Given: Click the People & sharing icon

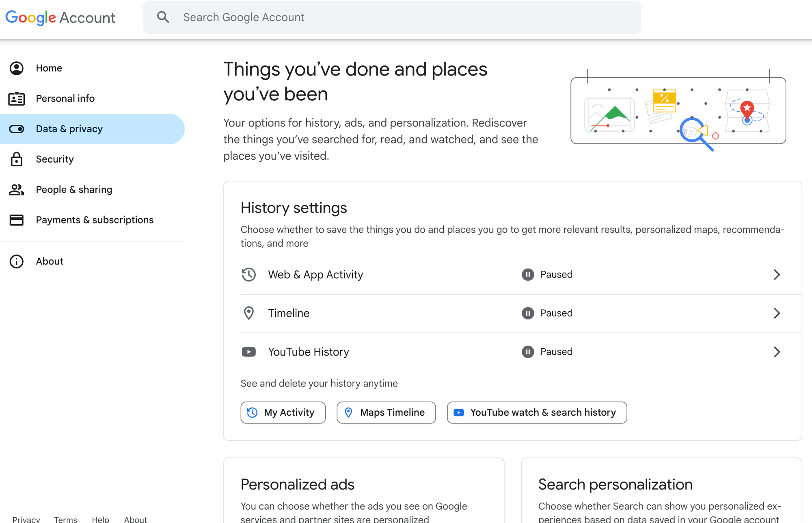Looking at the screenshot, I should click(x=17, y=190).
